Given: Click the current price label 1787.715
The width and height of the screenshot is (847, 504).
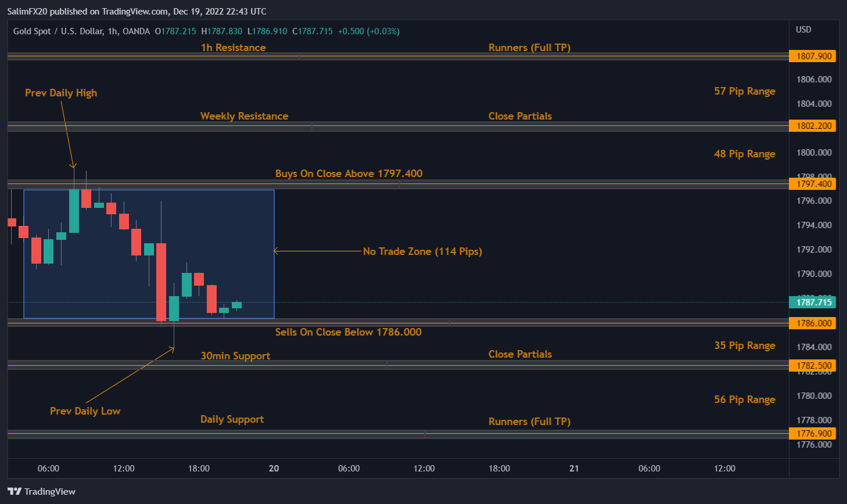Looking at the screenshot, I should point(813,303).
